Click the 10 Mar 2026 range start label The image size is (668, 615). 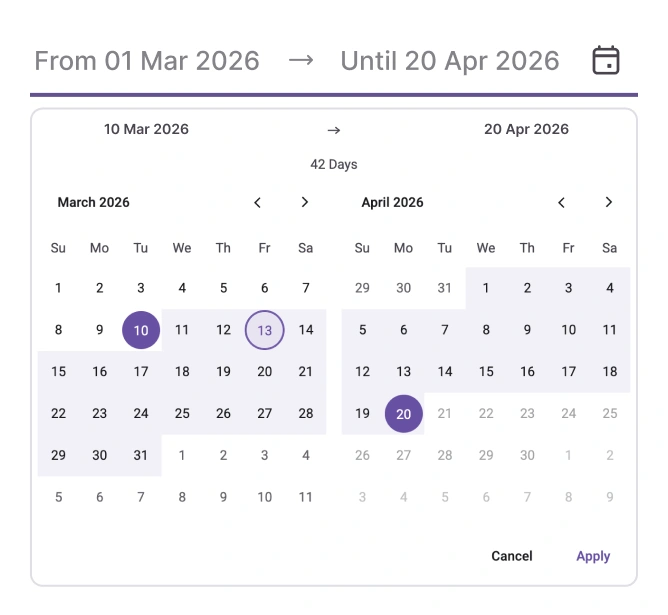146,129
